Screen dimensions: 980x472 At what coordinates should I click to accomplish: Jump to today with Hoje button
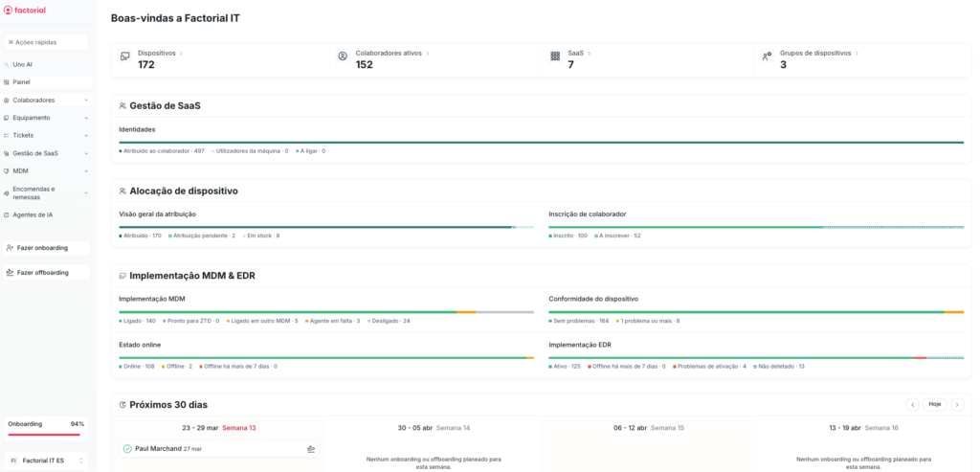click(934, 405)
